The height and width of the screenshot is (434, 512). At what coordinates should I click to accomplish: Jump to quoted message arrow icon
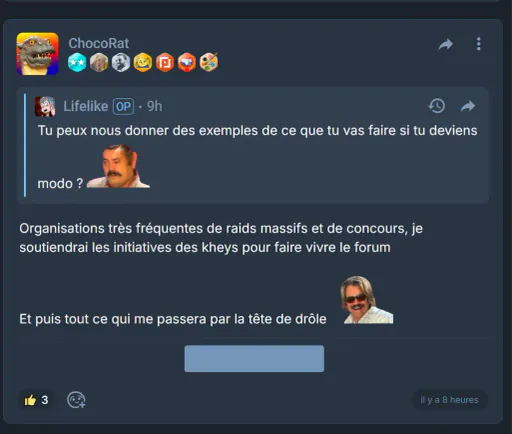pos(468,106)
